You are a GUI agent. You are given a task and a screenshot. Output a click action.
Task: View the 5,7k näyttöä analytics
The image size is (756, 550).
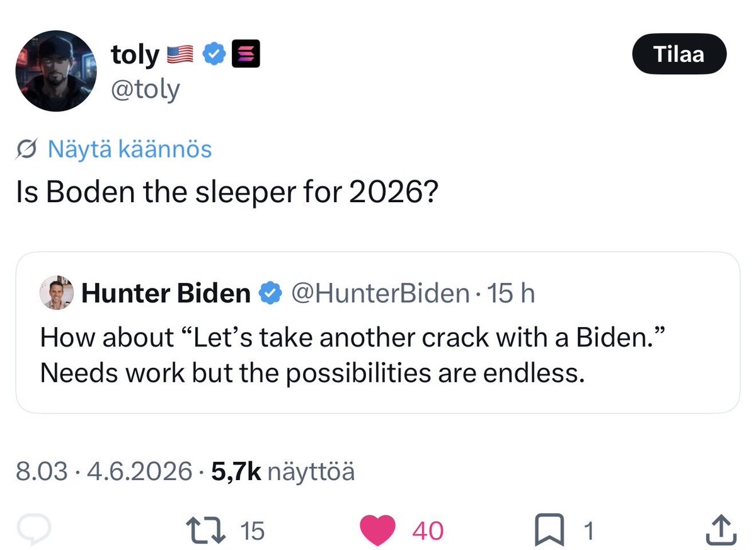coord(283,471)
